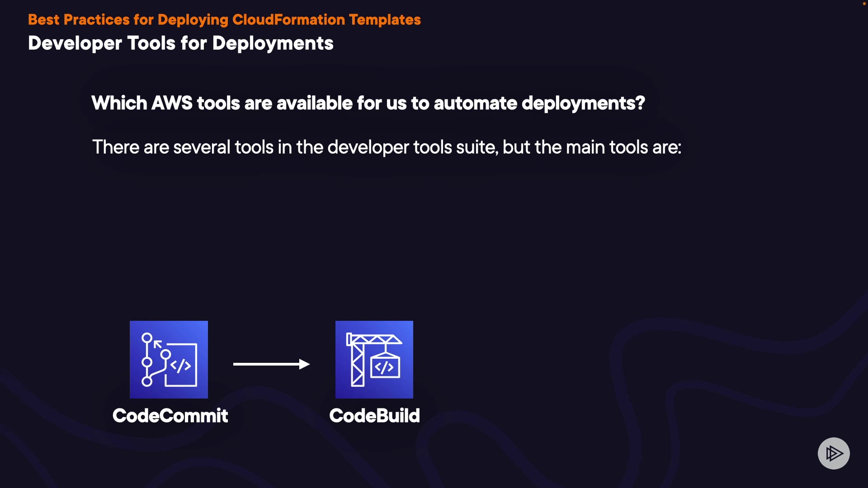The height and width of the screenshot is (488, 868).
Task: Click the CodeBuild service icon
Action: click(374, 359)
